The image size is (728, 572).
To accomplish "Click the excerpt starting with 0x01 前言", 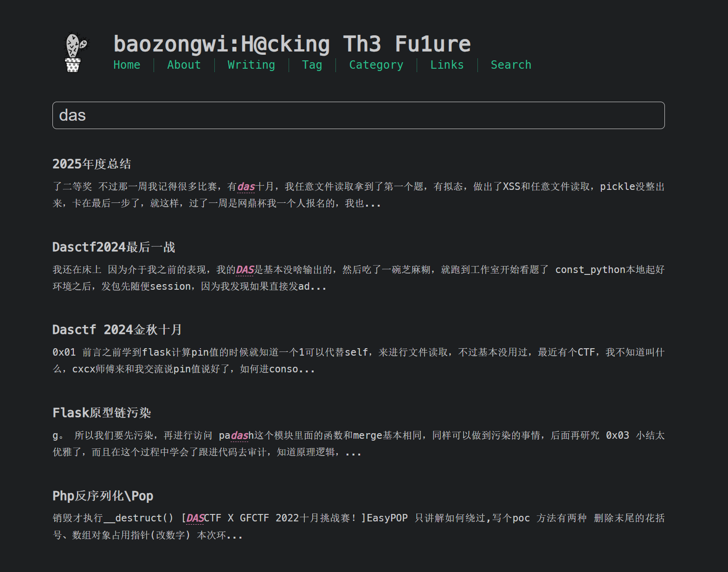I will [x=358, y=361].
